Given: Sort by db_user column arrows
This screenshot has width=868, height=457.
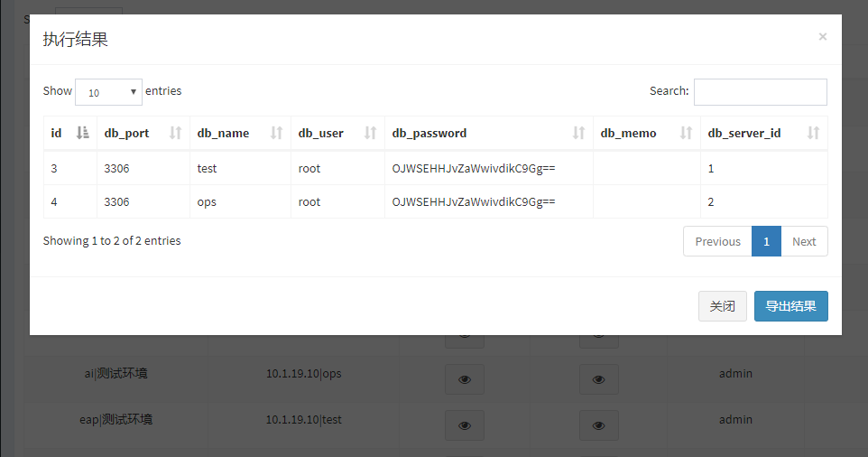Looking at the screenshot, I should pos(370,133).
